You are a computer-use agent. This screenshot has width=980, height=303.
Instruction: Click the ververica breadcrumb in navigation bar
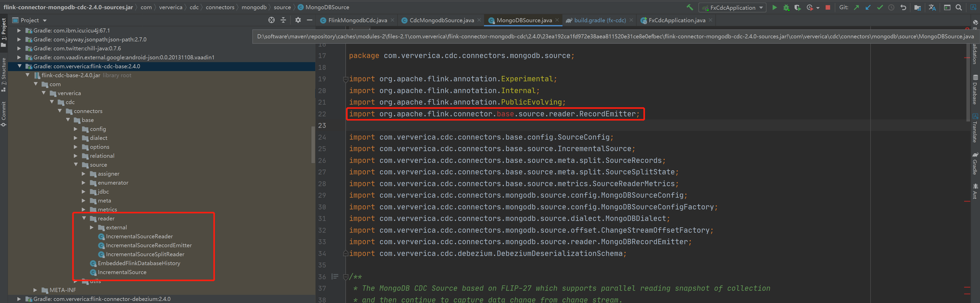(171, 7)
